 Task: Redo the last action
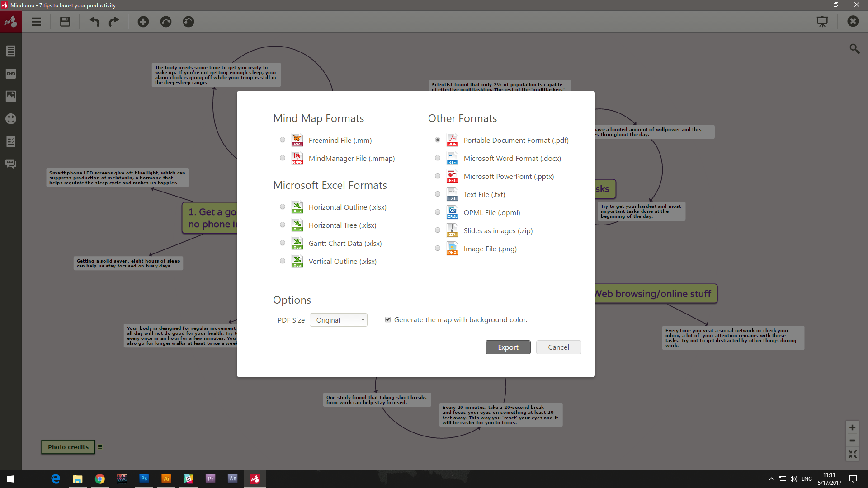(114, 22)
